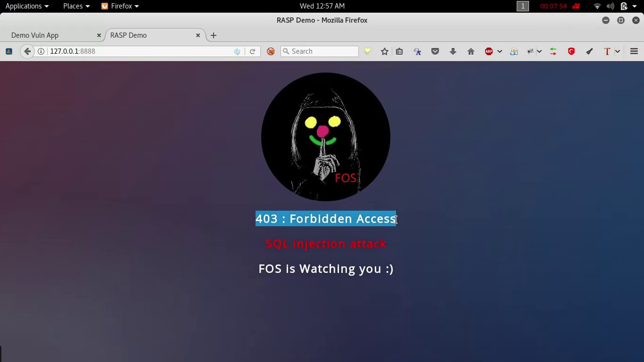Click the spider bug extension icon

[x=530, y=51]
